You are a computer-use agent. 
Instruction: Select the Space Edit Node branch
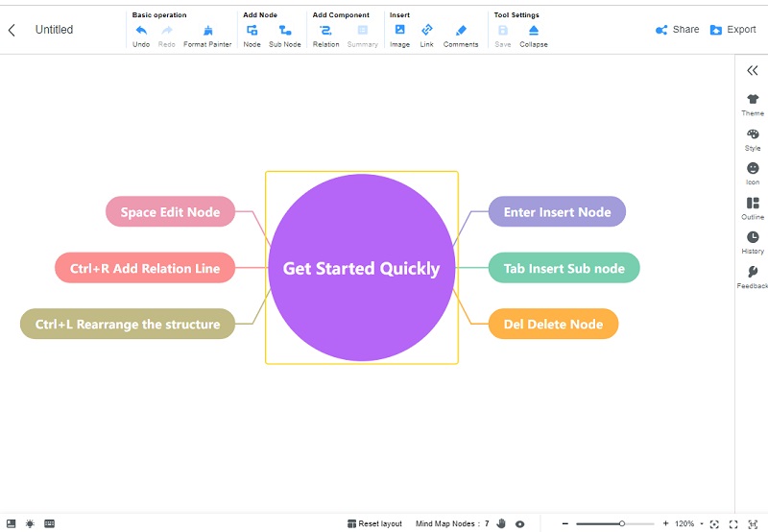pos(171,211)
